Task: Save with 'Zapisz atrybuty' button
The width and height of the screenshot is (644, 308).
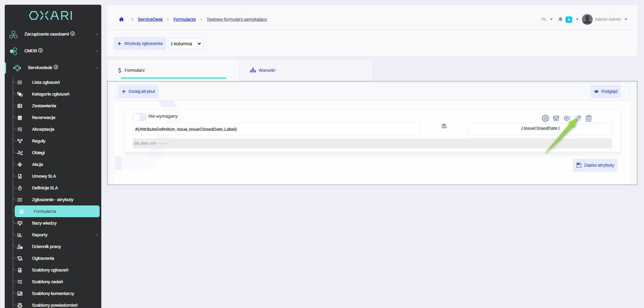Action: tap(595, 165)
